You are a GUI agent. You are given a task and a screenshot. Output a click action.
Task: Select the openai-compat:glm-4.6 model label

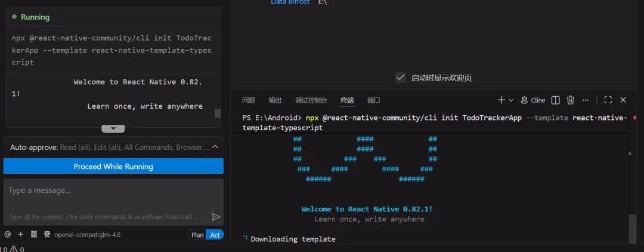click(87, 235)
